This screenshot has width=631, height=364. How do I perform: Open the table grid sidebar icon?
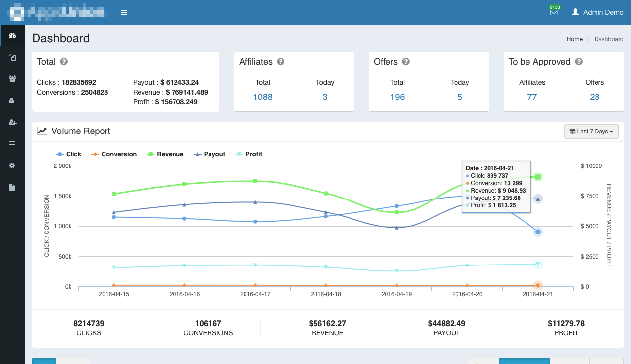click(12, 144)
